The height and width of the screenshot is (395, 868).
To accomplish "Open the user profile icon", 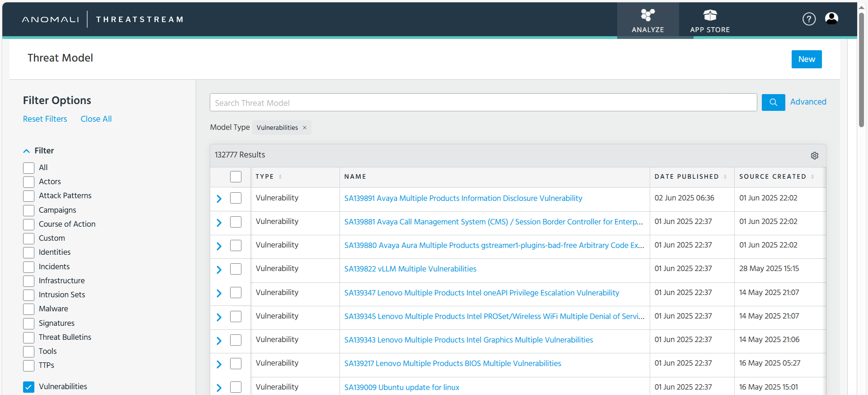I will 831,19.
